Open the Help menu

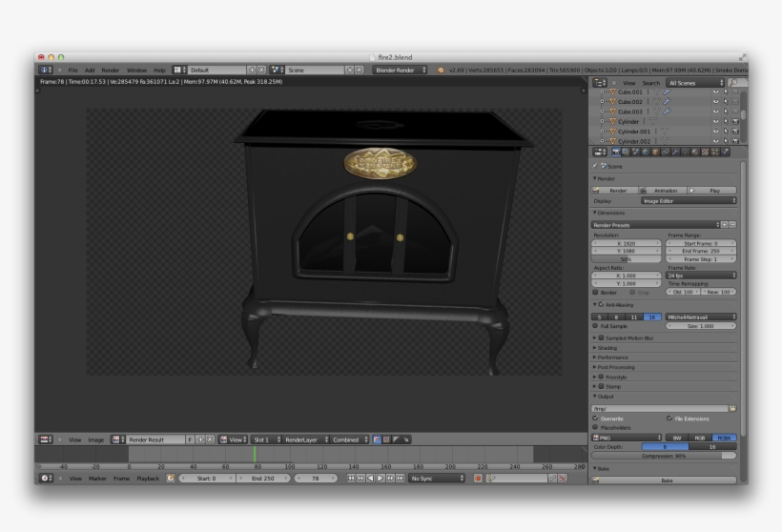pyautogui.click(x=159, y=71)
